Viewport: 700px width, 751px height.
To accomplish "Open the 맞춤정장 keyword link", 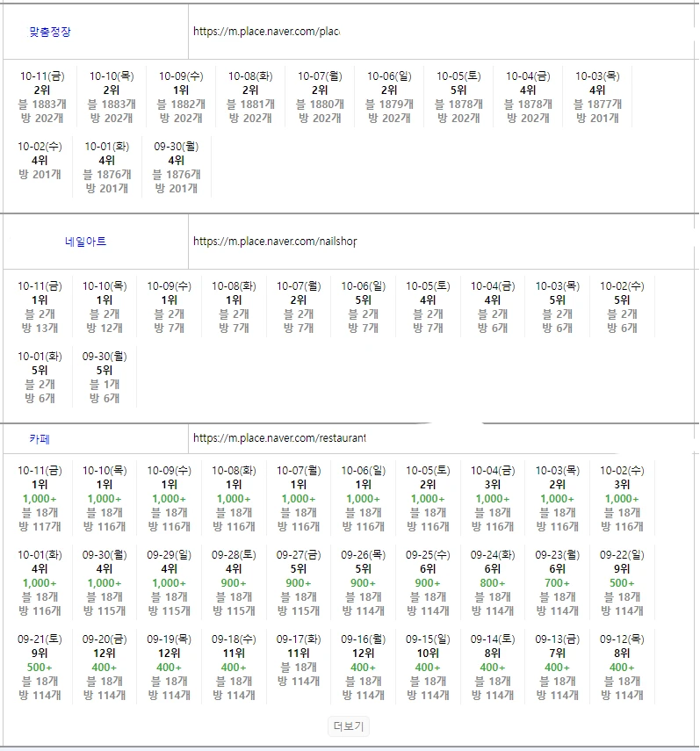I will [x=50, y=32].
